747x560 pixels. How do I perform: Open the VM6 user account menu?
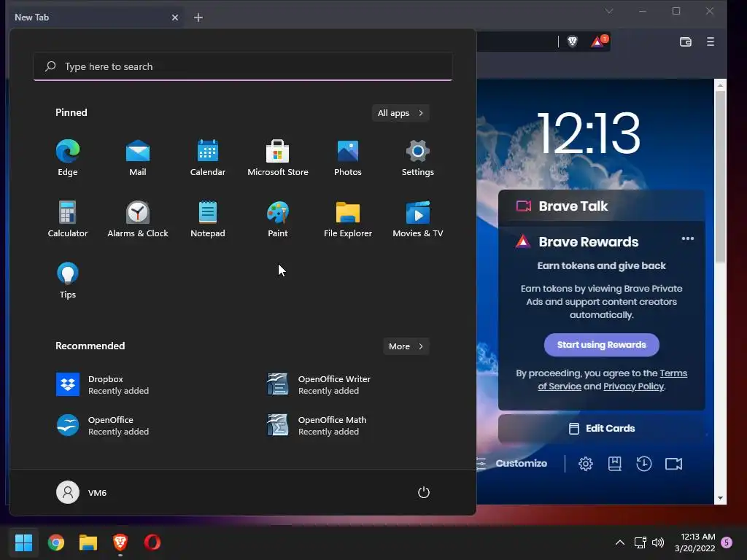click(x=82, y=492)
